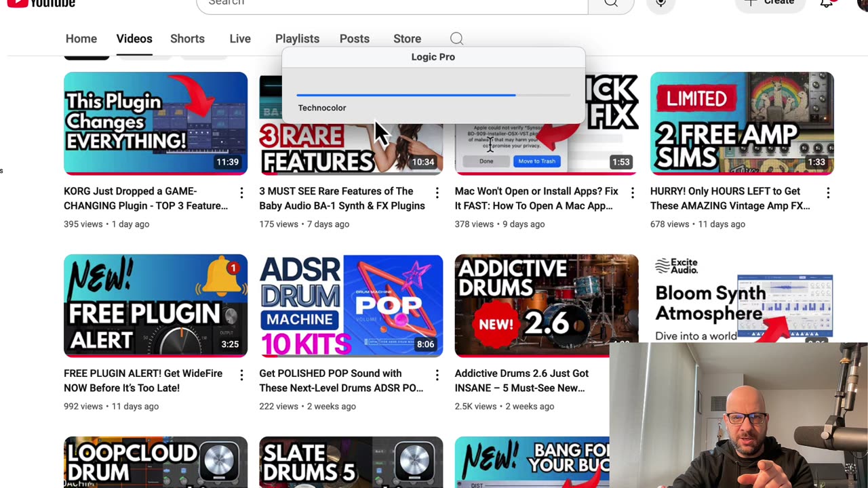
Task: Search this channel using the tab-bar magnifier
Action: [456, 39]
